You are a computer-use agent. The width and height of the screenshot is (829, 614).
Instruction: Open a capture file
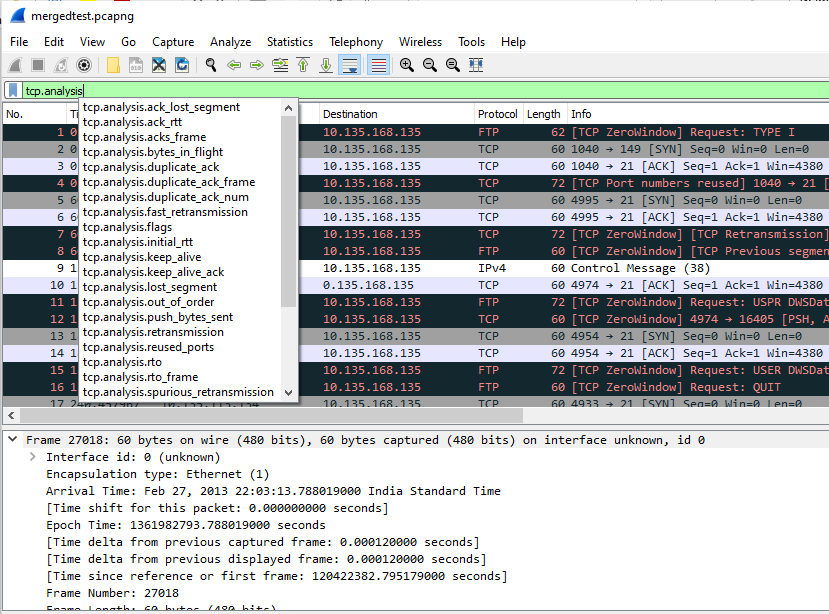(113, 65)
